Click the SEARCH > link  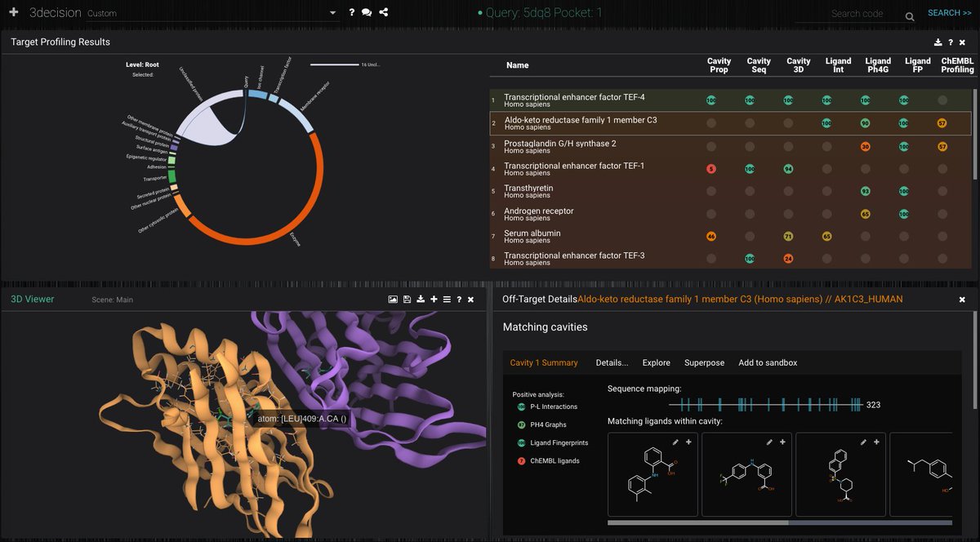(x=949, y=13)
